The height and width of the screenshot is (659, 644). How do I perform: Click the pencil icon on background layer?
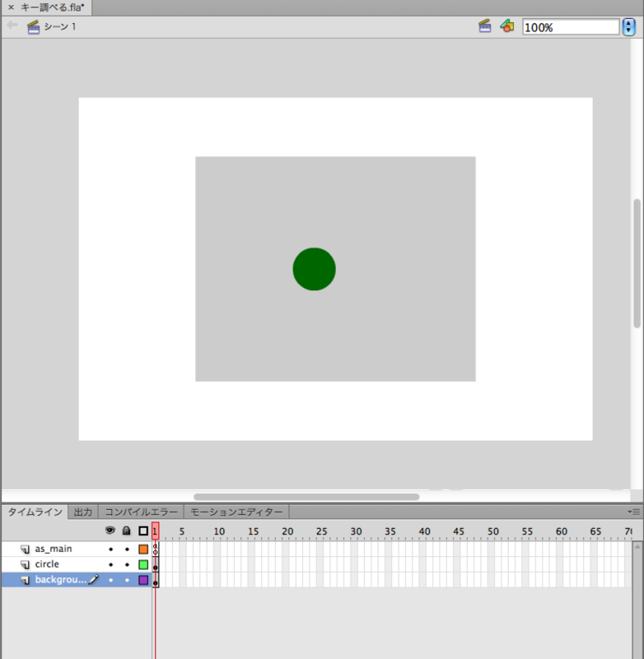point(94,580)
